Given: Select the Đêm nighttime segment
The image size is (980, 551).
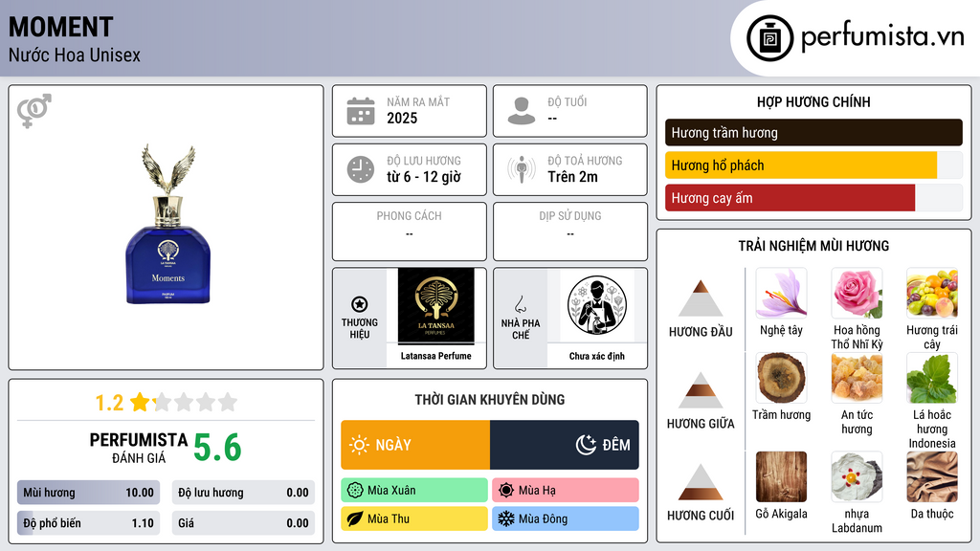Looking at the screenshot, I should click(565, 445).
